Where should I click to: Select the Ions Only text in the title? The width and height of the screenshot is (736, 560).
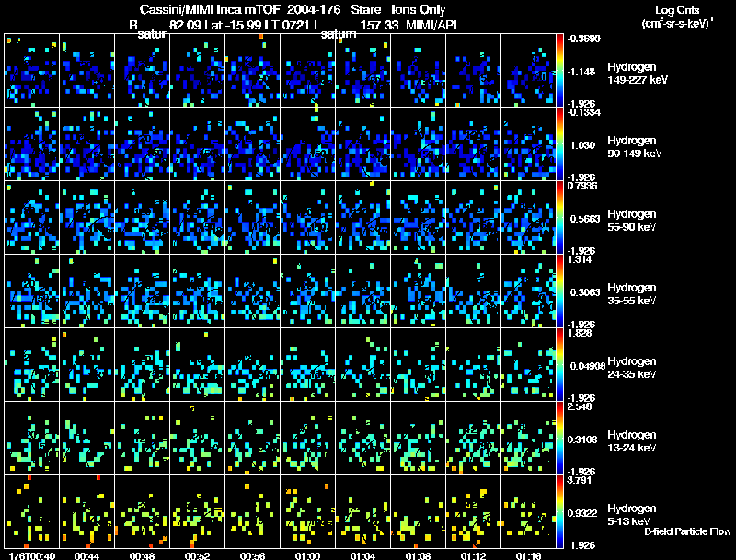[418, 9]
